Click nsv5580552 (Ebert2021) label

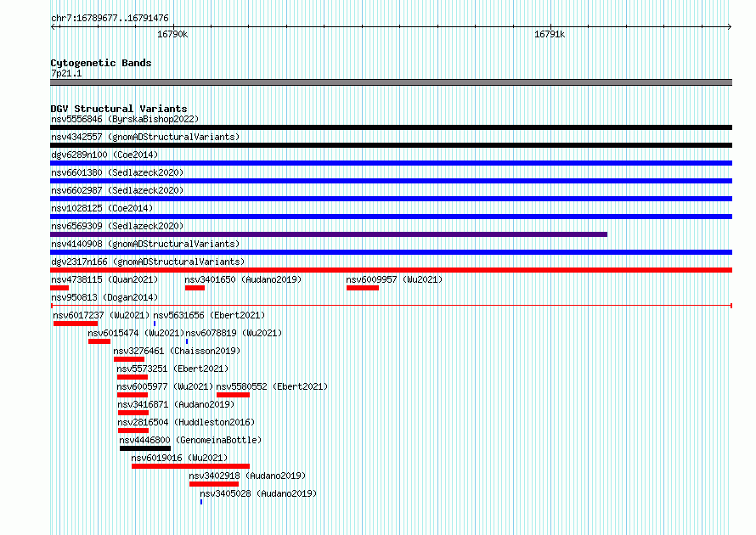click(272, 386)
